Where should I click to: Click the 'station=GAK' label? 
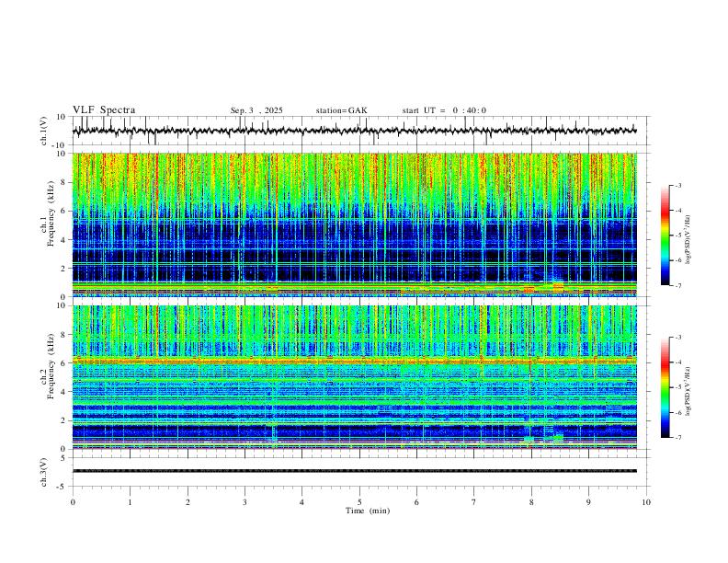pyautogui.click(x=341, y=110)
